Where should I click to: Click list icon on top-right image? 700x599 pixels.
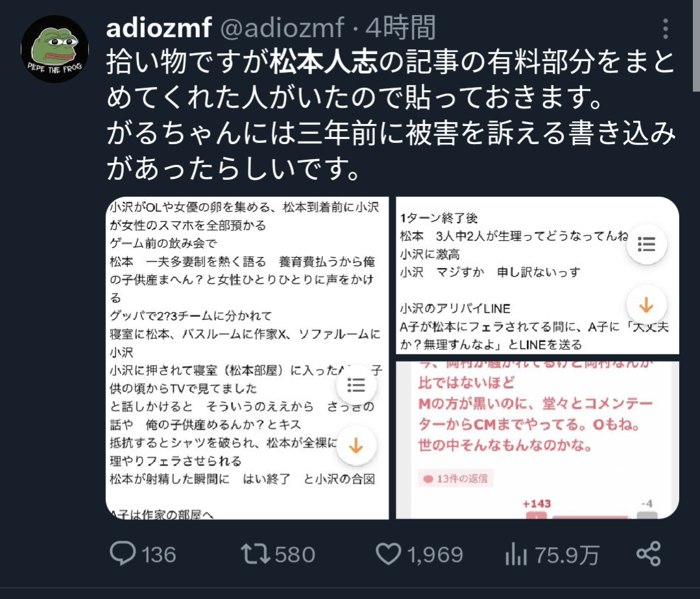[x=646, y=244]
